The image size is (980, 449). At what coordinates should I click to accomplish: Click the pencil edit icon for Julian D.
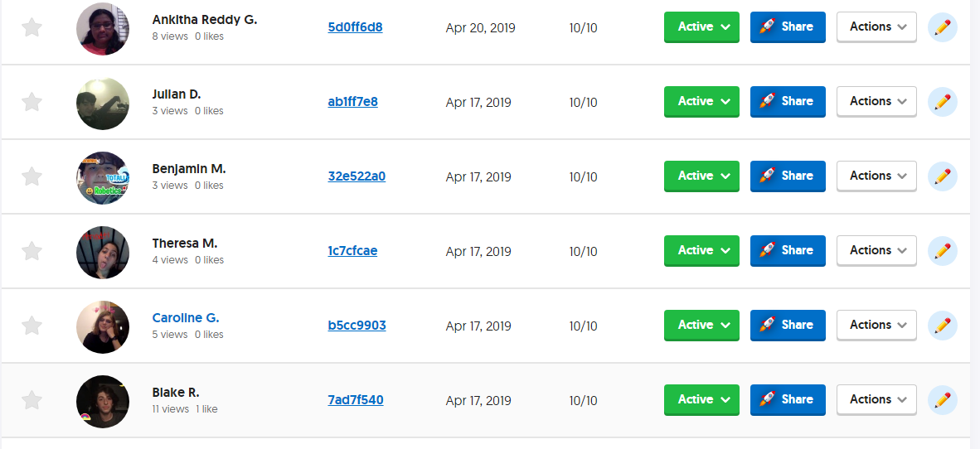tap(942, 102)
